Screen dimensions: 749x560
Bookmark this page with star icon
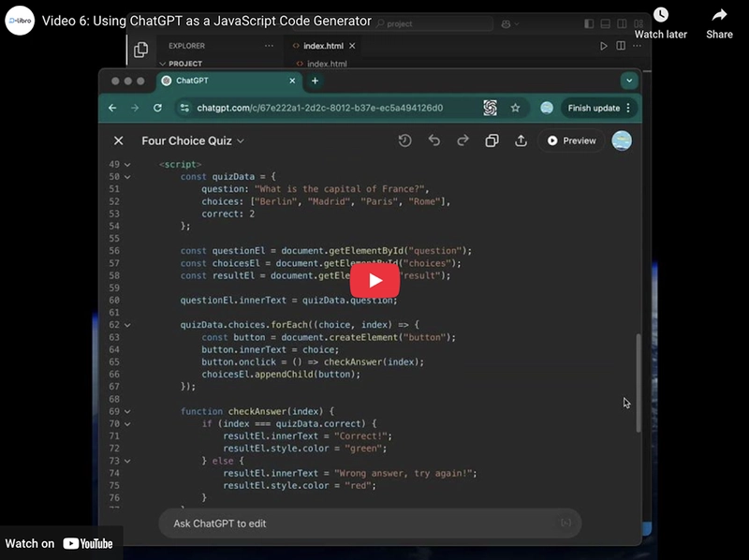[x=515, y=108]
